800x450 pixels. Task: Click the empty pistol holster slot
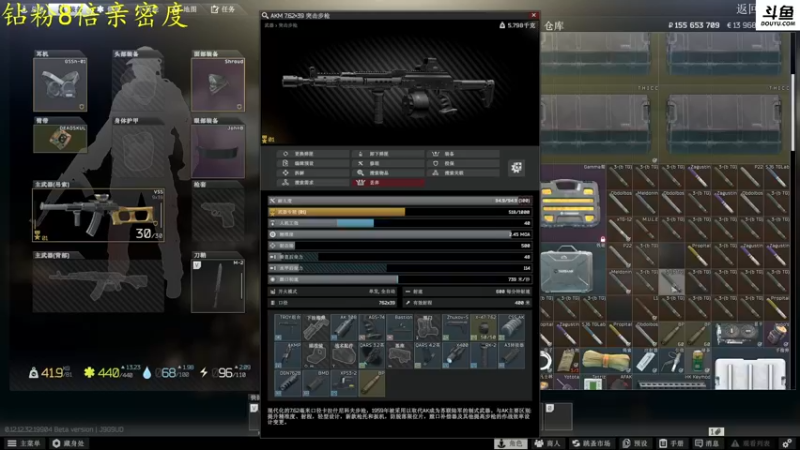click(x=218, y=214)
